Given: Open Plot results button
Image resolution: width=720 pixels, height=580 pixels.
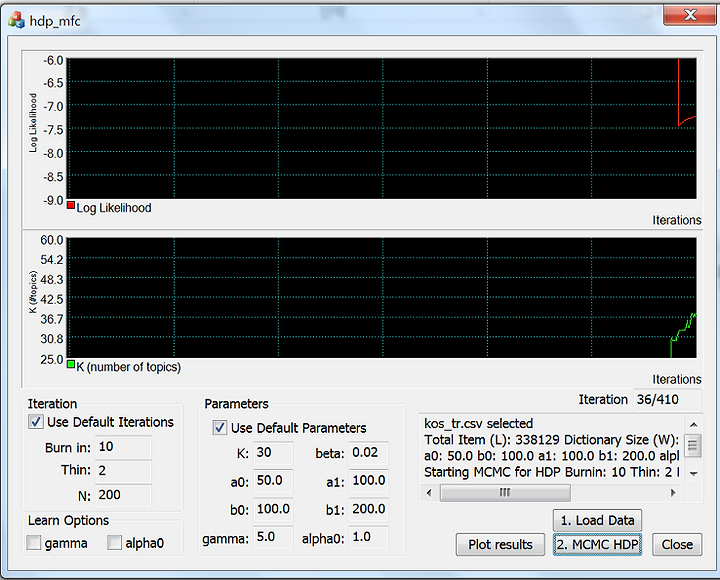Looking at the screenshot, I should [500, 545].
